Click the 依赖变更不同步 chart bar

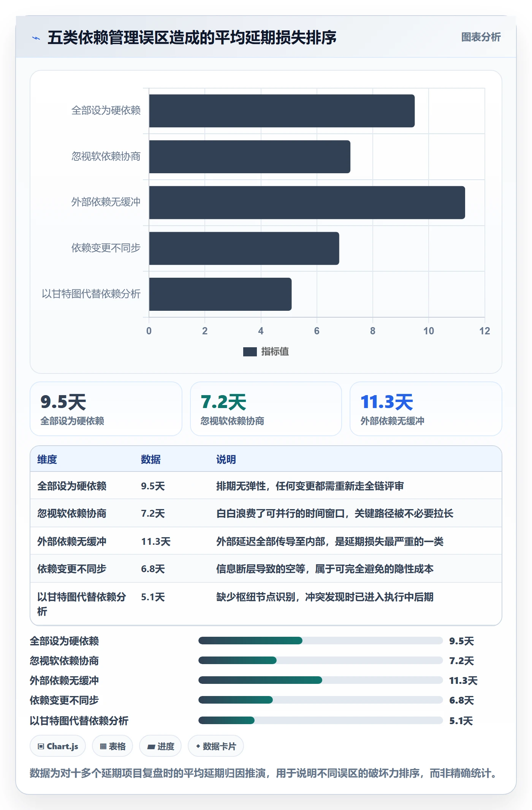[244, 248]
